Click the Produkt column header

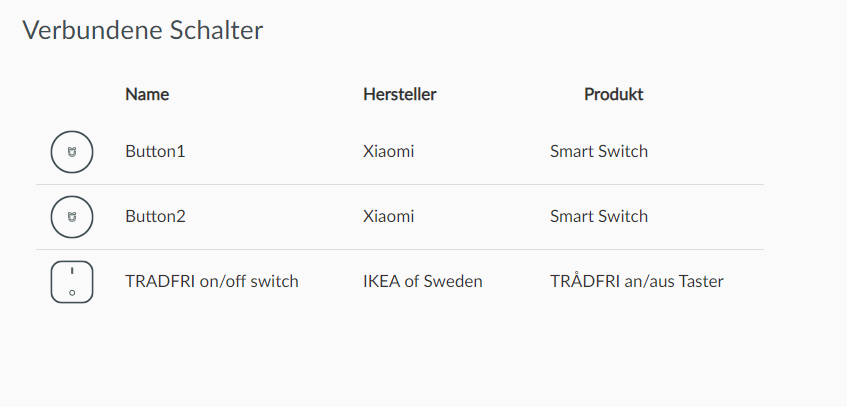613,95
